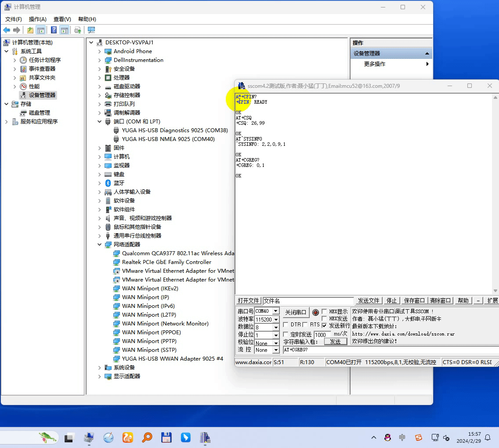Click the QQ penguin tray icon
This screenshot has height=448, width=499.
tap(387, 437)
